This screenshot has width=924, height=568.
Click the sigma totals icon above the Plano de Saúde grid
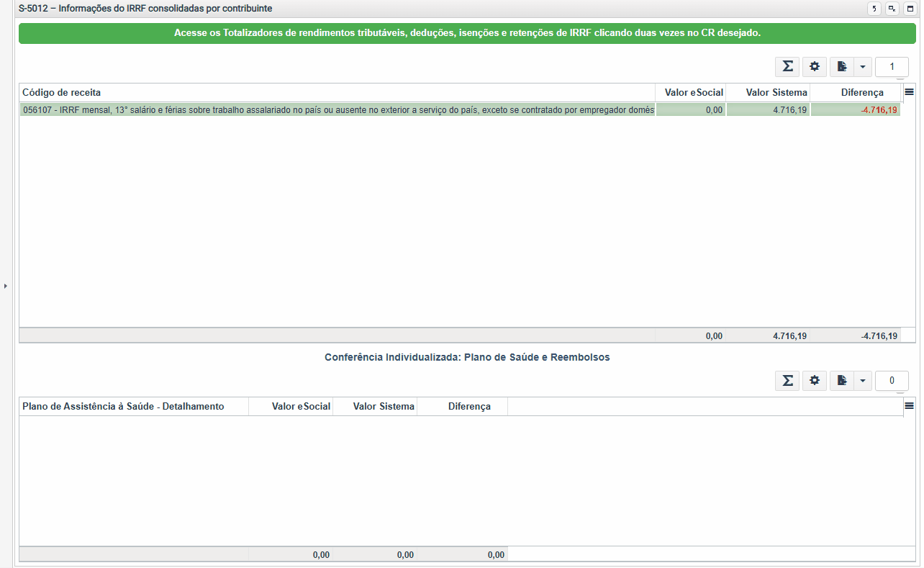tap(787, 380)
